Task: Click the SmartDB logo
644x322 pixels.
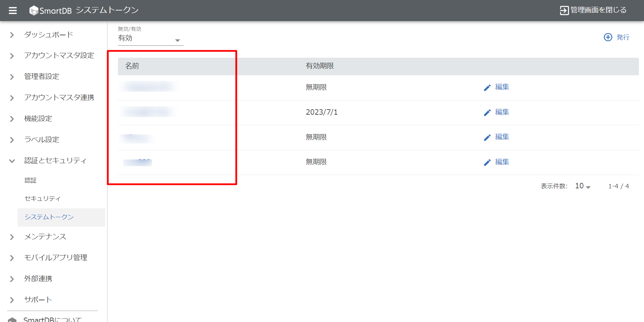Action: (x=51, y=11)
